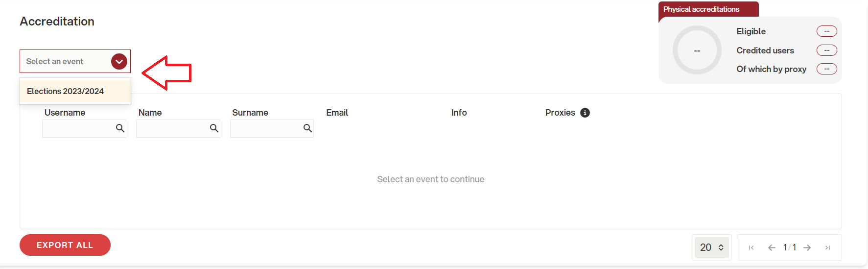Click the Select an event combo box
This screenshot has height=269, width=868.
pyautogui.click(x=75, y=61)
